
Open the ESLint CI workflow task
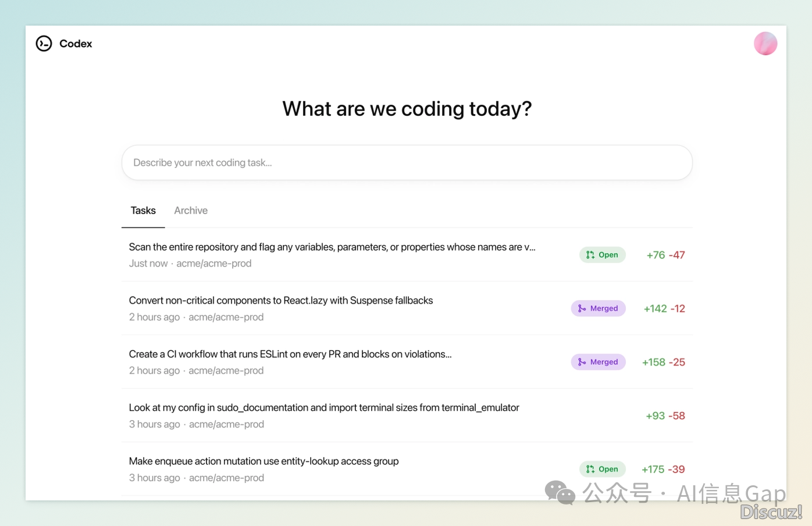[x=290, y=354]
